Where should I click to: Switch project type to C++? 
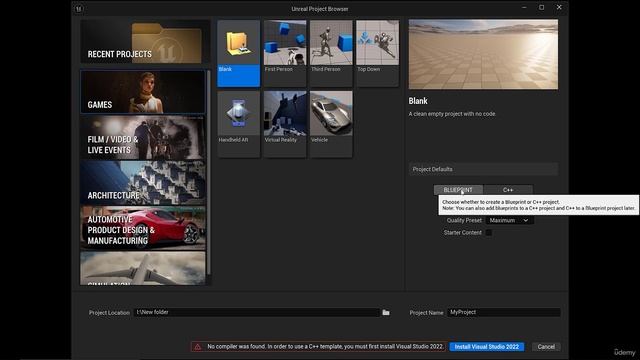508,190
